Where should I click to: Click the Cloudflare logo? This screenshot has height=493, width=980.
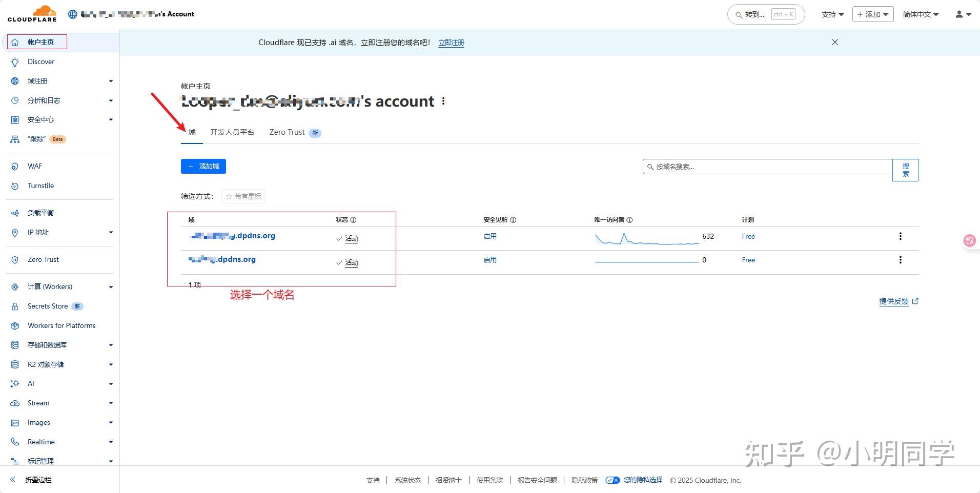click(x=32, y=13)
